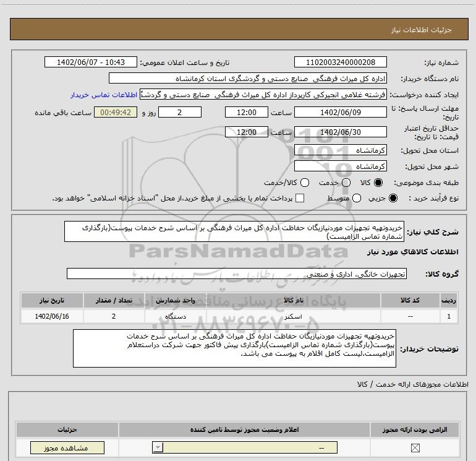Viewport: 476px width, 461px height.
Task: Click the remaining days field showing 2
Action: [x=180, y=112]
